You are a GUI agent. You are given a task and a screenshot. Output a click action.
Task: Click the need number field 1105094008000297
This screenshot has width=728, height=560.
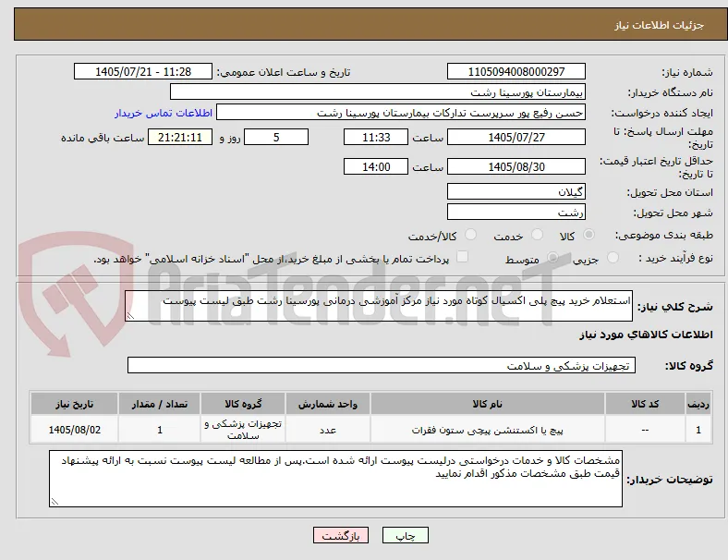(516, 71)
